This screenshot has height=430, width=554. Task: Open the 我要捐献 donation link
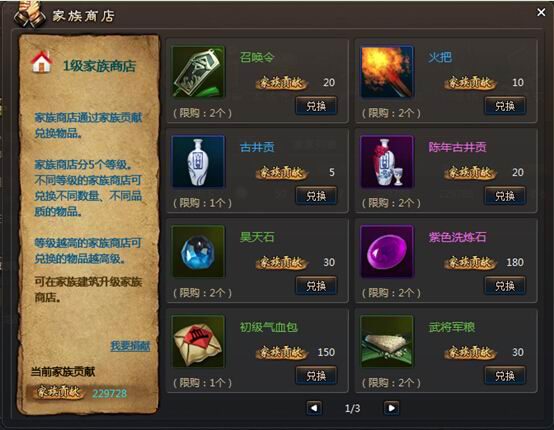(130, 346)
